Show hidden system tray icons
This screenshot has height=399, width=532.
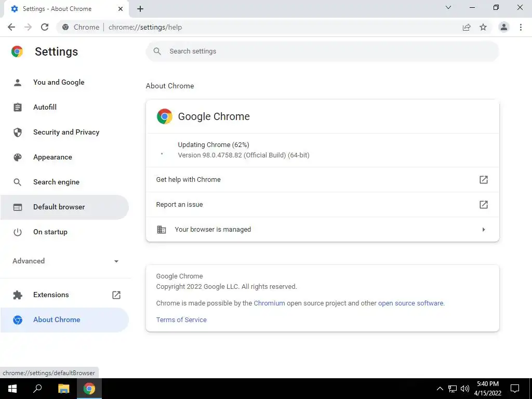click(440, 389)
